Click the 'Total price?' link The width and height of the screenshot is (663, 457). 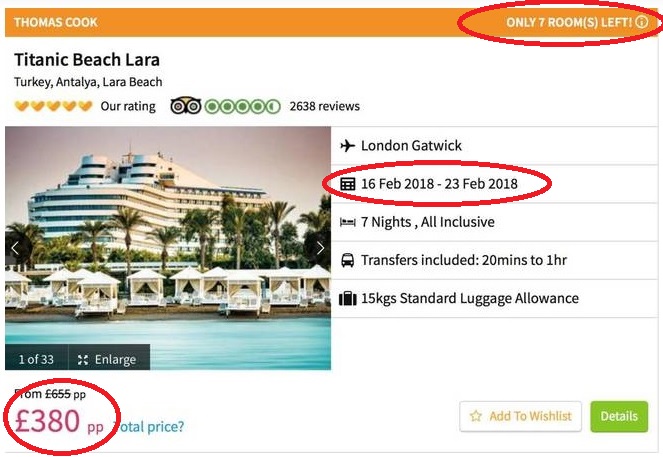pyautogui.click(x=152, y=427)
